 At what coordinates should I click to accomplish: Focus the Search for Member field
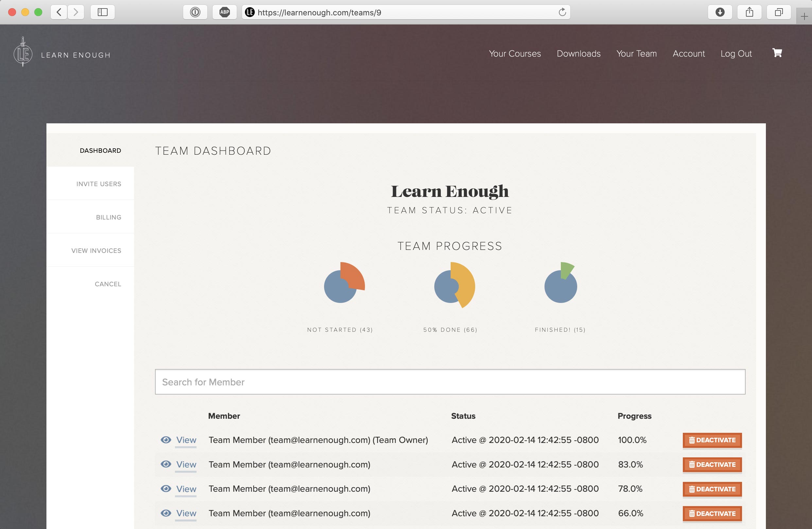[x=450, y=381]
